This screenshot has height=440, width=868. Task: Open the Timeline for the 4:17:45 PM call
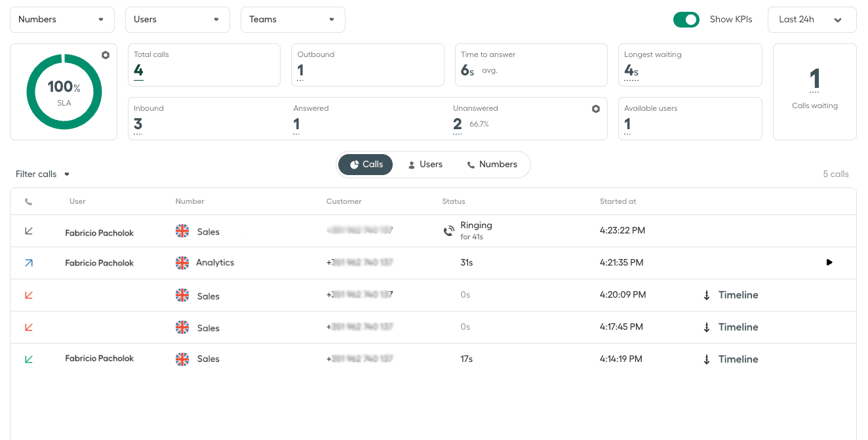coord(738,327)
